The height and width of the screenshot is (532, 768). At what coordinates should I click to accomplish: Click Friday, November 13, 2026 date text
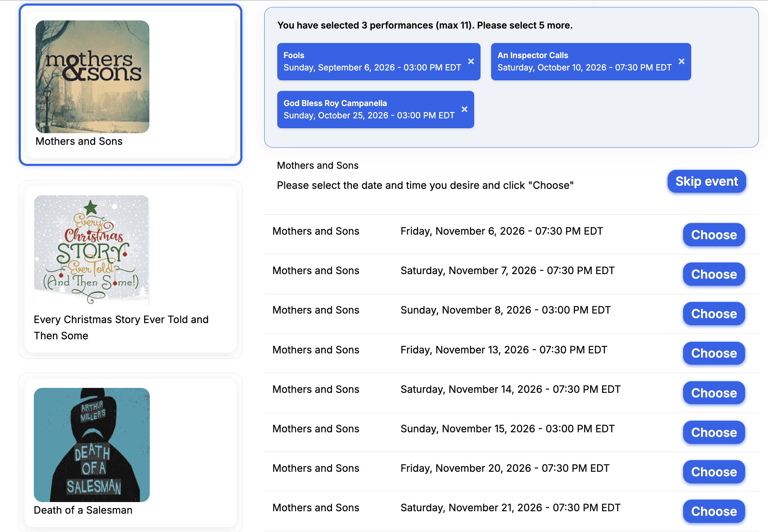click(504, 350)
